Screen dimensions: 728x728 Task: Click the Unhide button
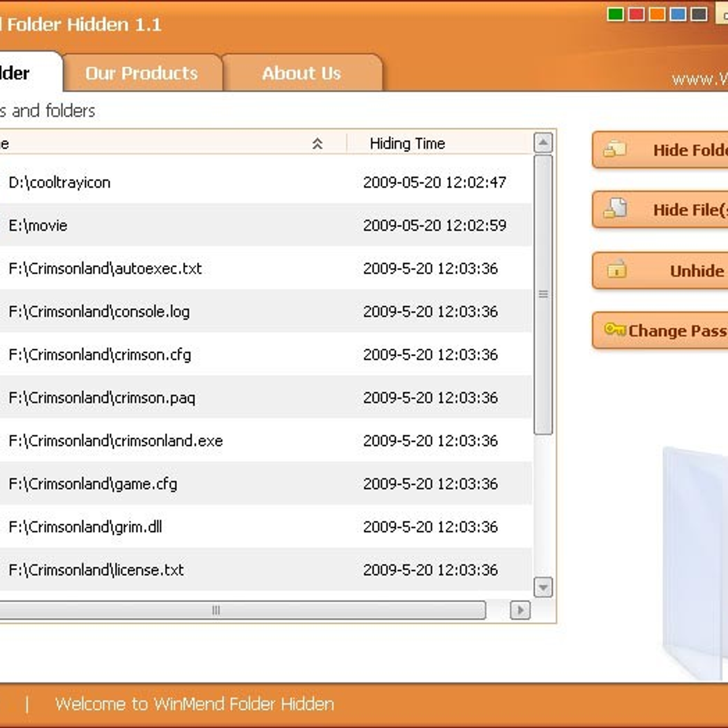click(660, 270)
